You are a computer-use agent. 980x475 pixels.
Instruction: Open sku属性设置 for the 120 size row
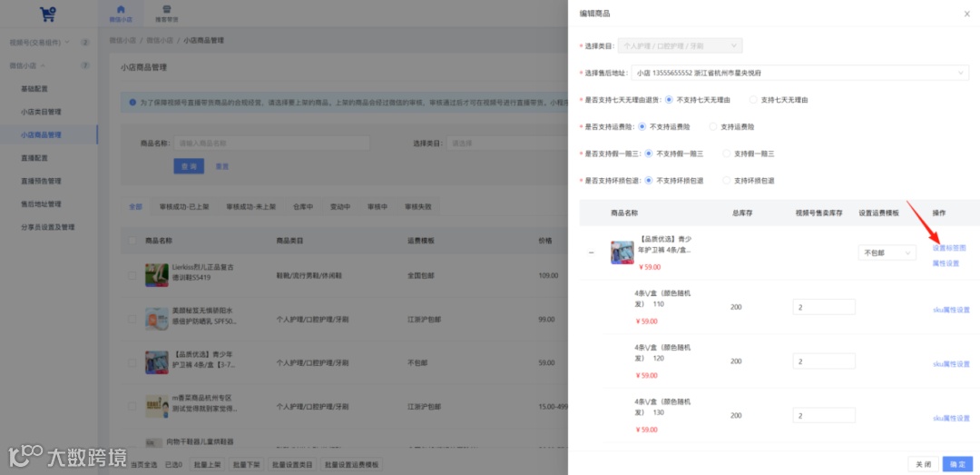[951, 363]
